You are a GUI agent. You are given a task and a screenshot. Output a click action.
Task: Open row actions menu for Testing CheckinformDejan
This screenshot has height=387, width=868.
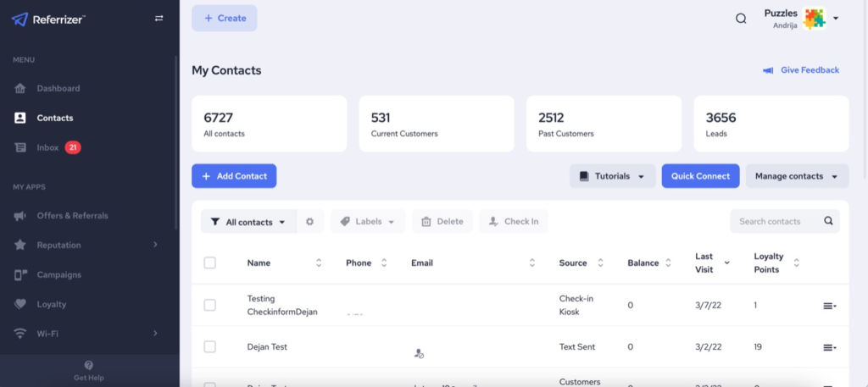(x=830, y=306)
